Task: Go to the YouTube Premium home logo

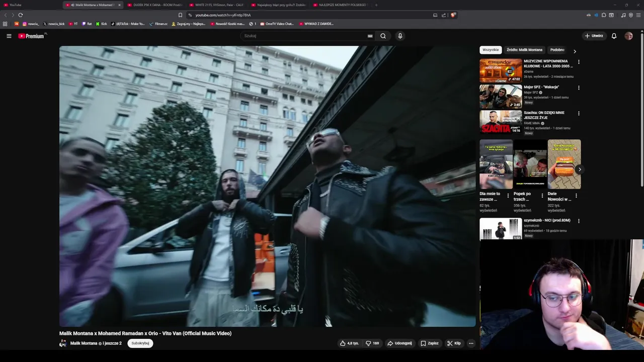Action: point(31,36)
